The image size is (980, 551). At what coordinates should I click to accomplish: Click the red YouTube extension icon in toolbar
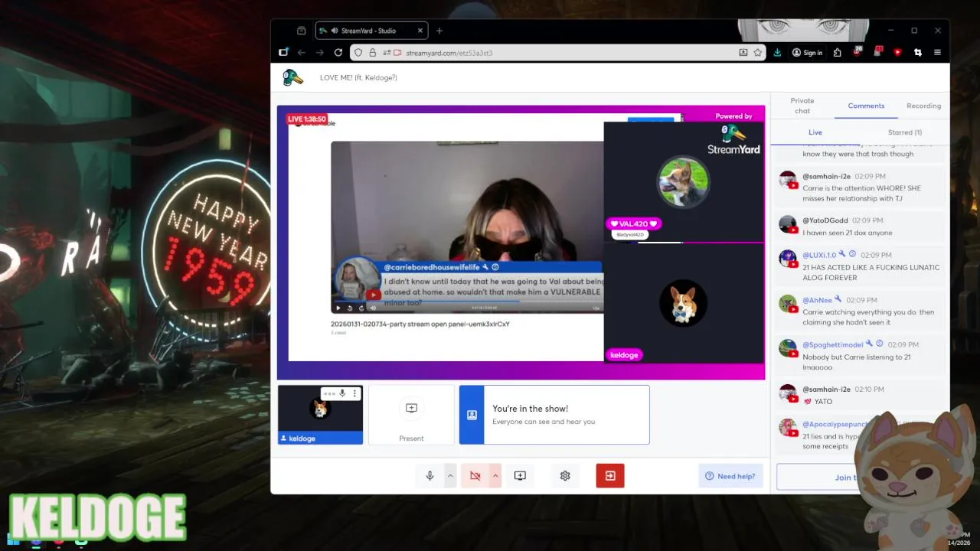[897, 53]
